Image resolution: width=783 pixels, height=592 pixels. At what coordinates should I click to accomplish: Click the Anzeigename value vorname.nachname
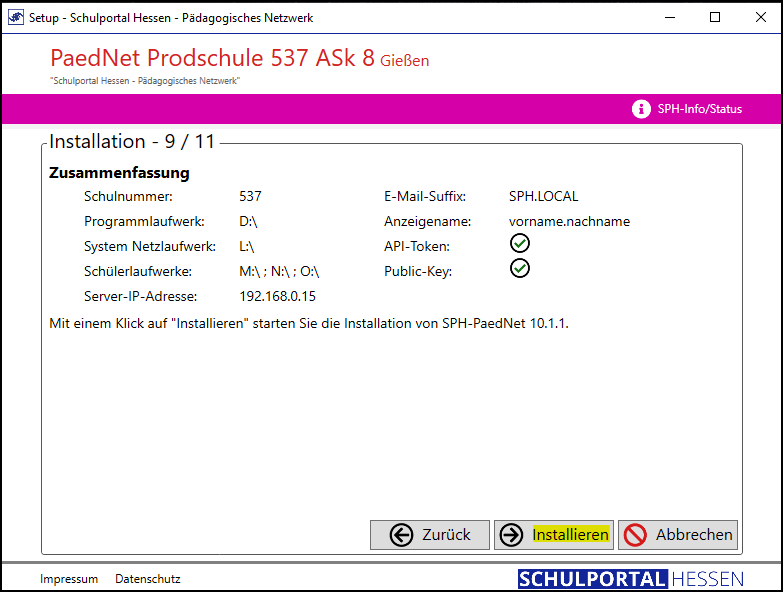point(569,222)
